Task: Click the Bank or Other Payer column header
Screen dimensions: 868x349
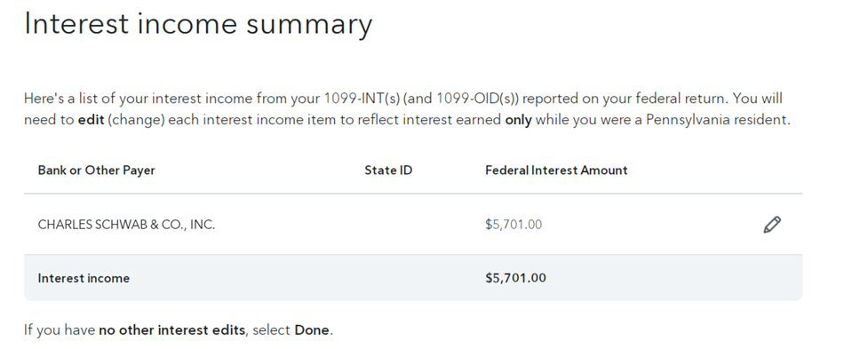Action: (96, 171)
